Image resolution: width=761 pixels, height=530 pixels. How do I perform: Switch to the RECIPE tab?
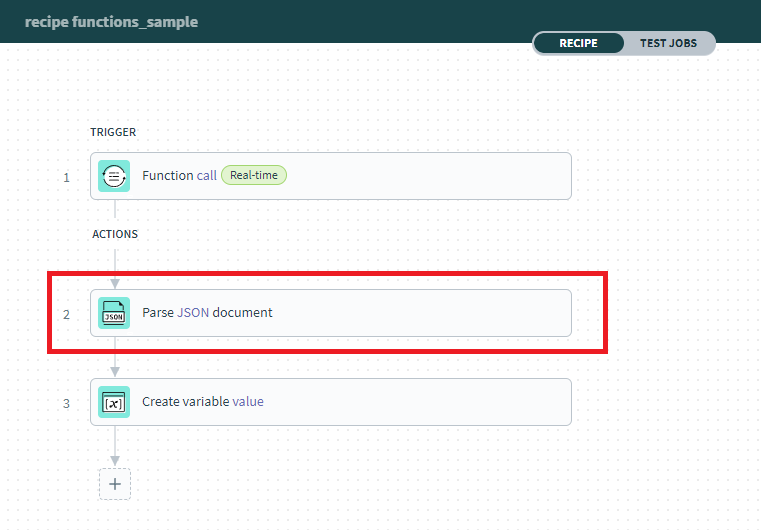click(x=579, y=43)
